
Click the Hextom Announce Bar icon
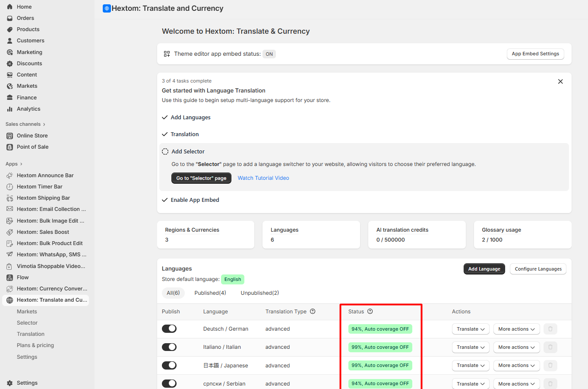point(9,175)
